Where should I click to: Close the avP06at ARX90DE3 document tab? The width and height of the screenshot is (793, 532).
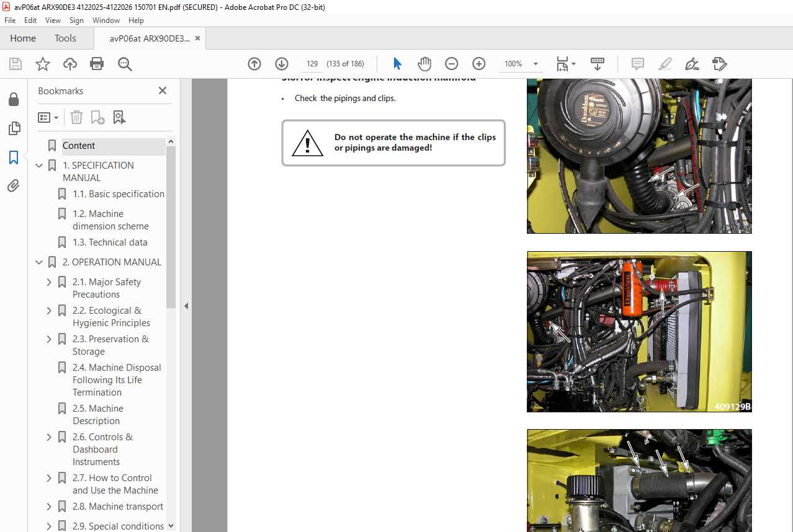pyautogui.click(x=197, y=38)
